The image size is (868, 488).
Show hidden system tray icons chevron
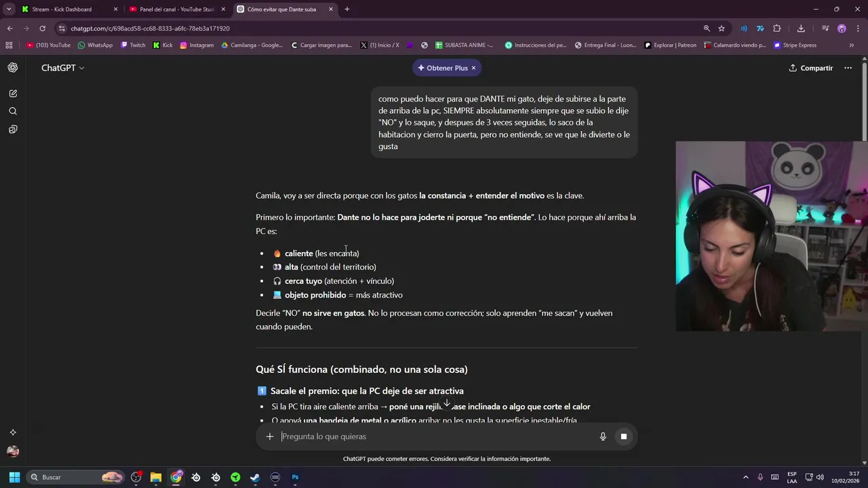(746, 477)
